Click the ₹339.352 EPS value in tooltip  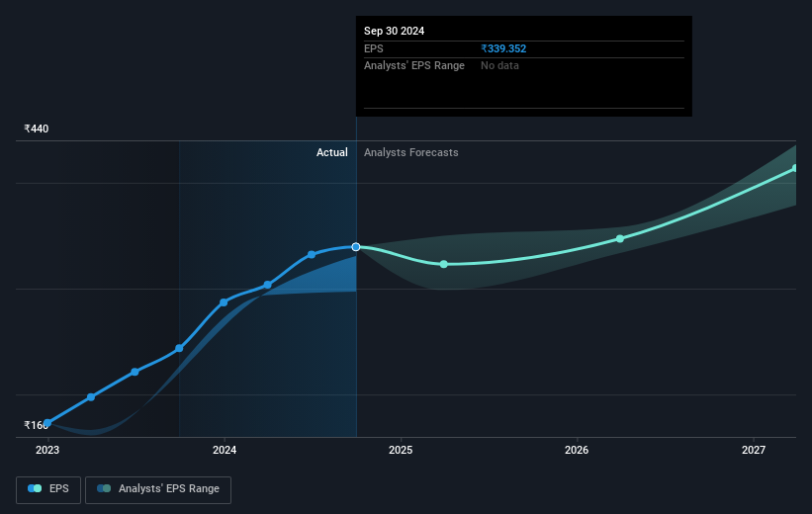pos(503,48)
